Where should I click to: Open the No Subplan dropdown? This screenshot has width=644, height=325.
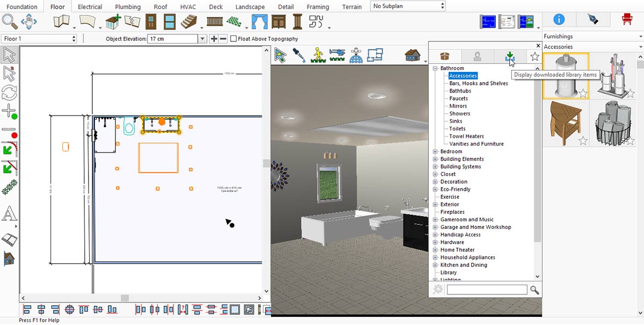pos(408,6)
